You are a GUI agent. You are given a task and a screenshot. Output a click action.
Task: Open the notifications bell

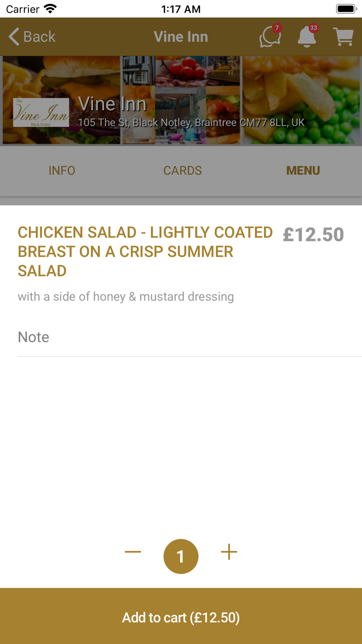coord(307,37)
